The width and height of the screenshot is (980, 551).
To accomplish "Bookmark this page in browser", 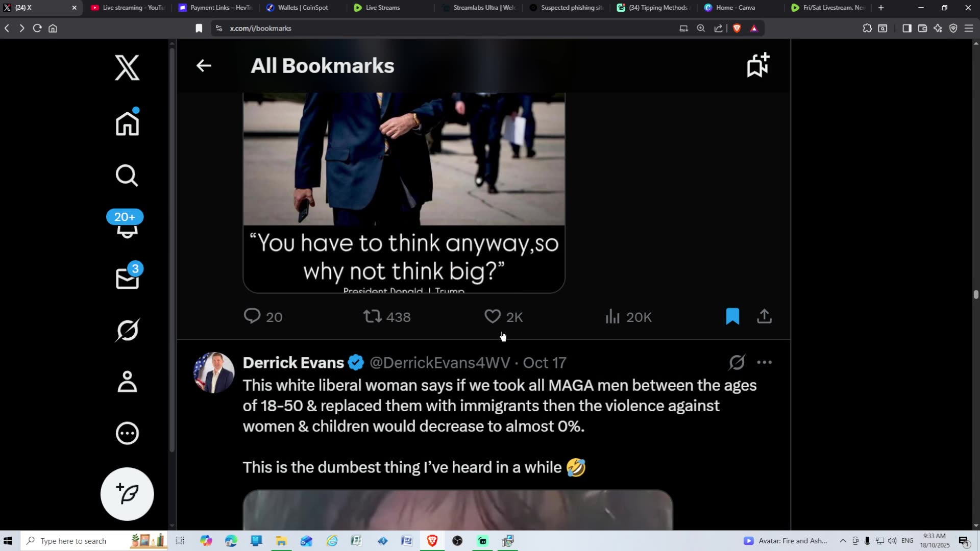I will pos(199,29).
